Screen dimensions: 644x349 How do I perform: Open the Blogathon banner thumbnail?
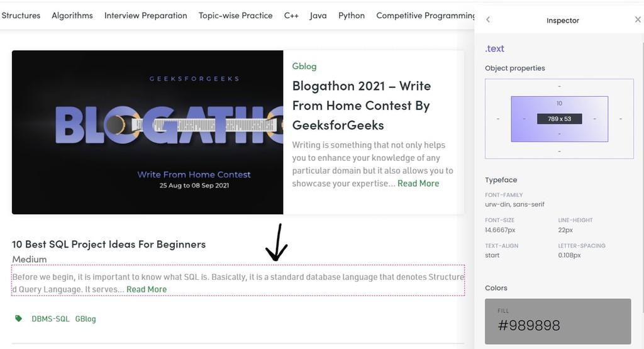[147, 132]
